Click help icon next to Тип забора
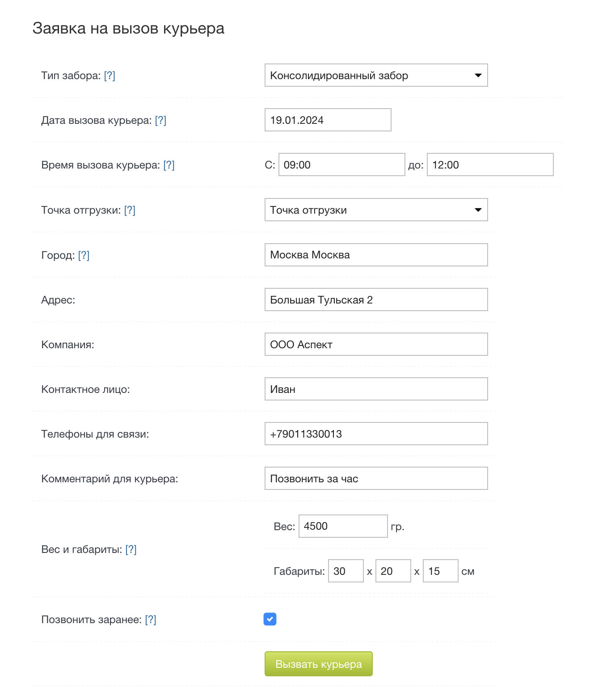The image size is (590, 700). coord(110,76)
